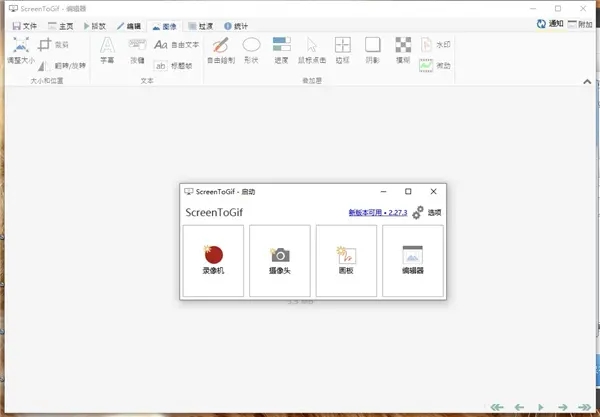The width and height of the screenshot is (600, 417).
Task: Open the 画板 board recorder
Action: point(346,260)
